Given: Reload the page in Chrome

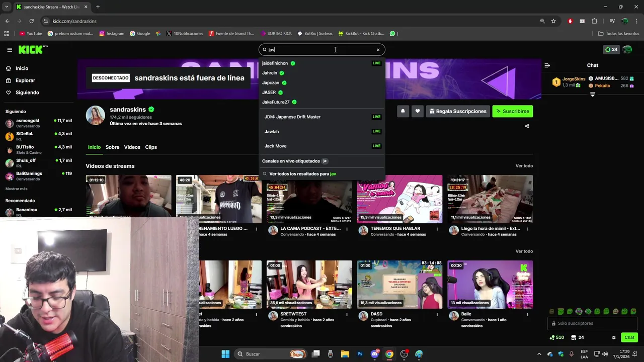Looking at the screenshot, I should [31, 21].
